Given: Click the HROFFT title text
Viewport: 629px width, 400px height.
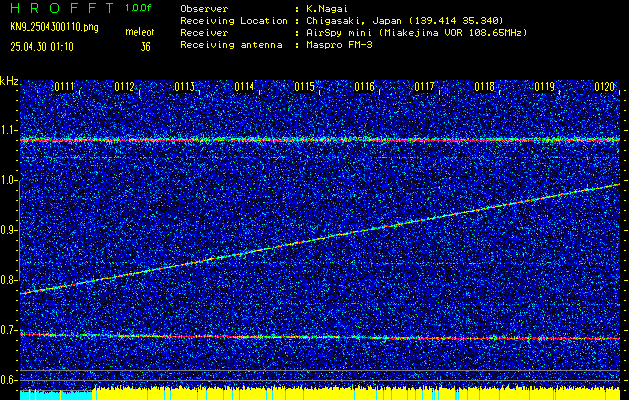Looking at the screenshot, I should point(62,8).
